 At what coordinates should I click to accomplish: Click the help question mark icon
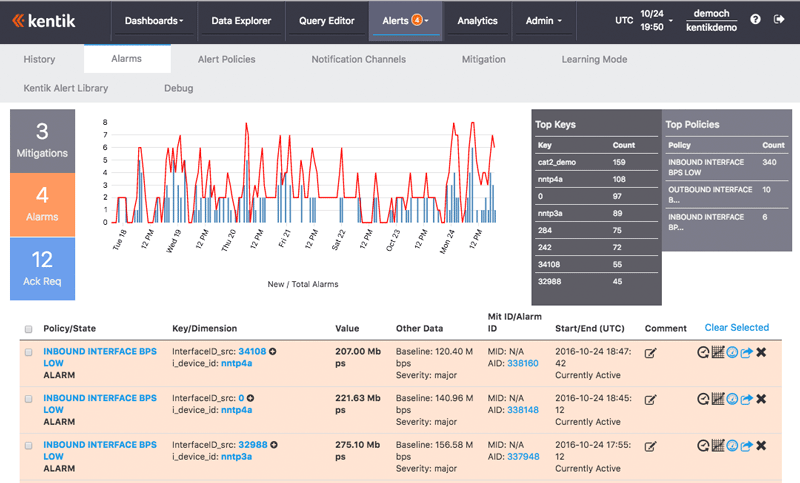click(755, 20)
